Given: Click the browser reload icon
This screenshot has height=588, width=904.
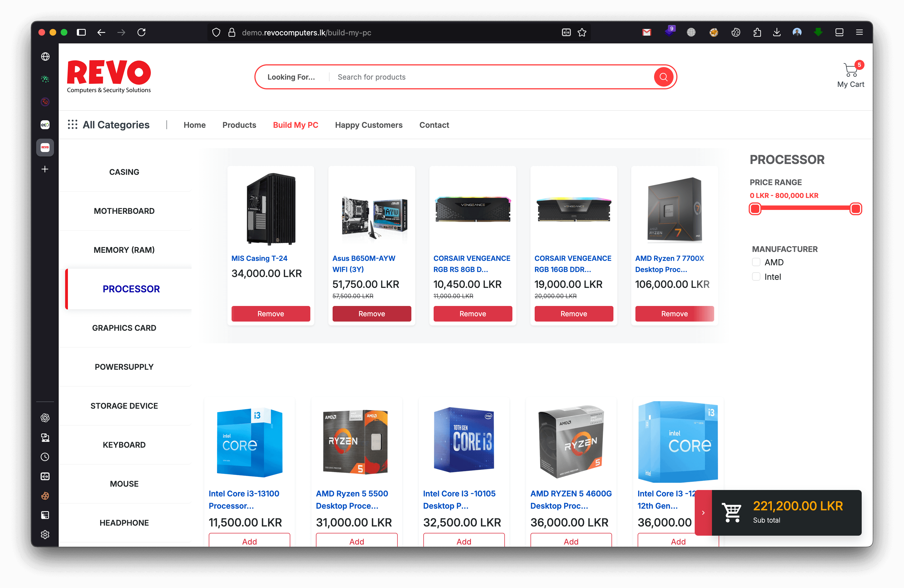Looking at the screenshot, I should point(141,32).
